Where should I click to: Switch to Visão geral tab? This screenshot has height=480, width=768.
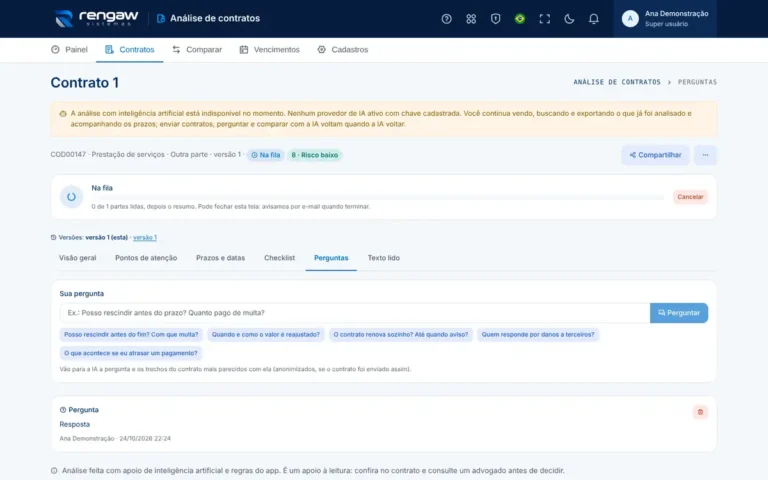click(x=77, y=258)
